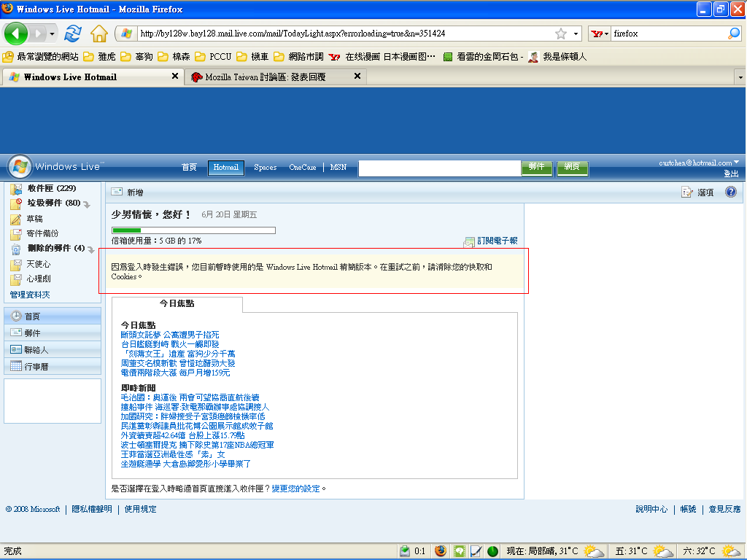Click the blue help question icon
Image resolution: width=747 pixels, height=560 pixels.
pos(731,192)
